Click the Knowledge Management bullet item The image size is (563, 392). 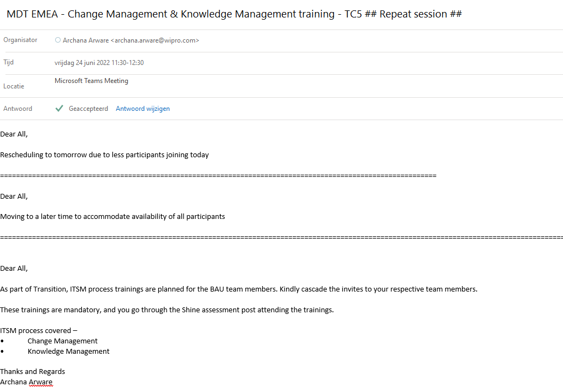pos(69,351)
